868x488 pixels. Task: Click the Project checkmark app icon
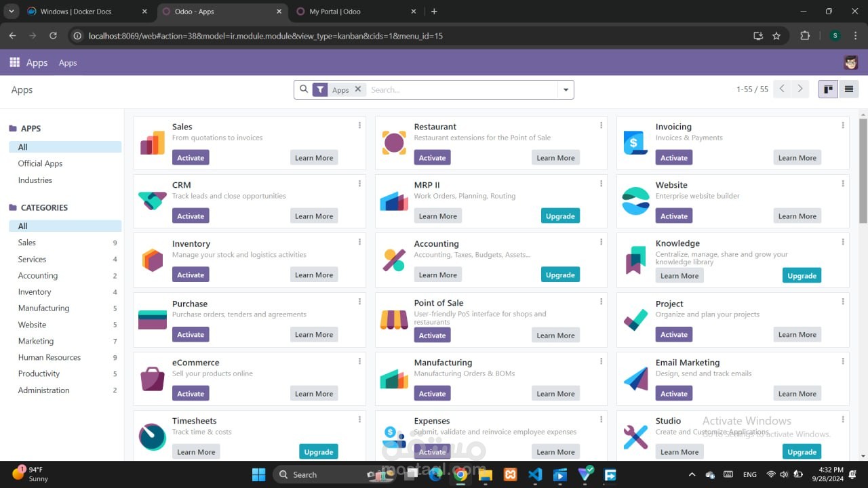tap(635, 320)
